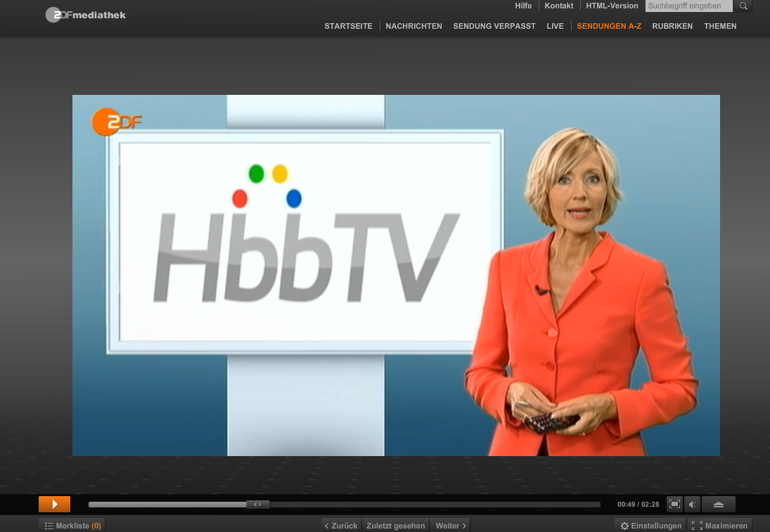Click the video seek bar handle
Viewport: 770px width, 532px height.
click(257, 504)
